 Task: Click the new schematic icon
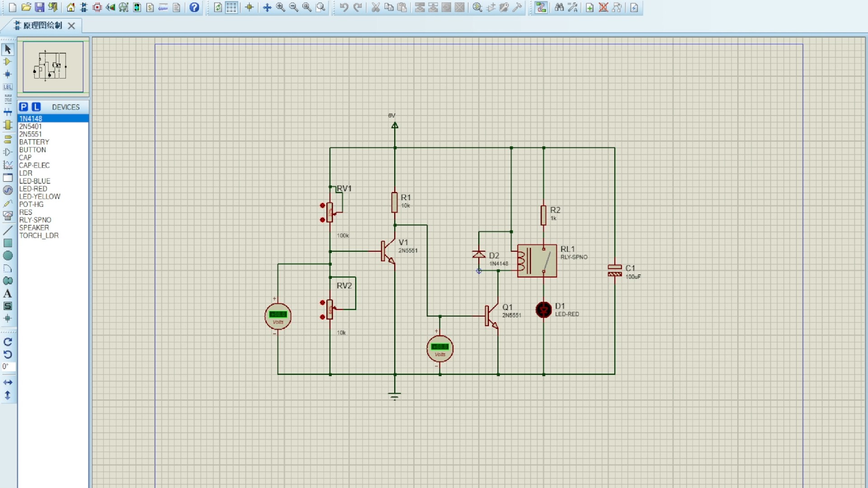pos(12,7)
